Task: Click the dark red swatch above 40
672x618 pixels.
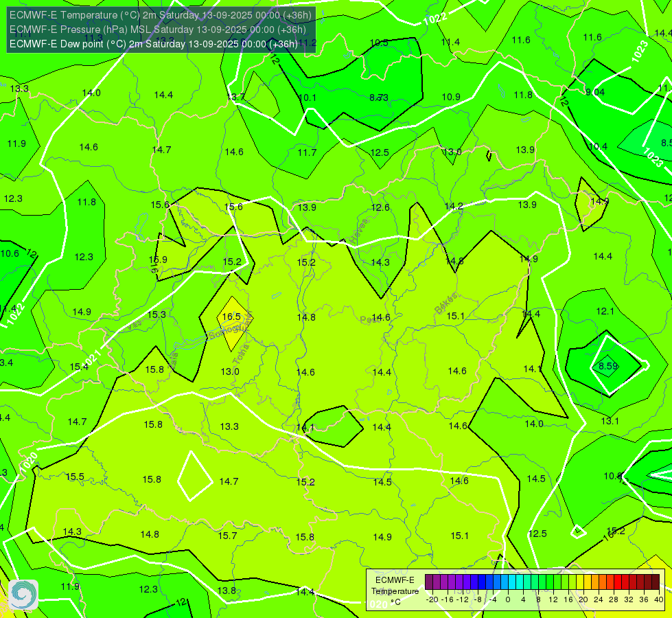Action: (x=656, y=582)
